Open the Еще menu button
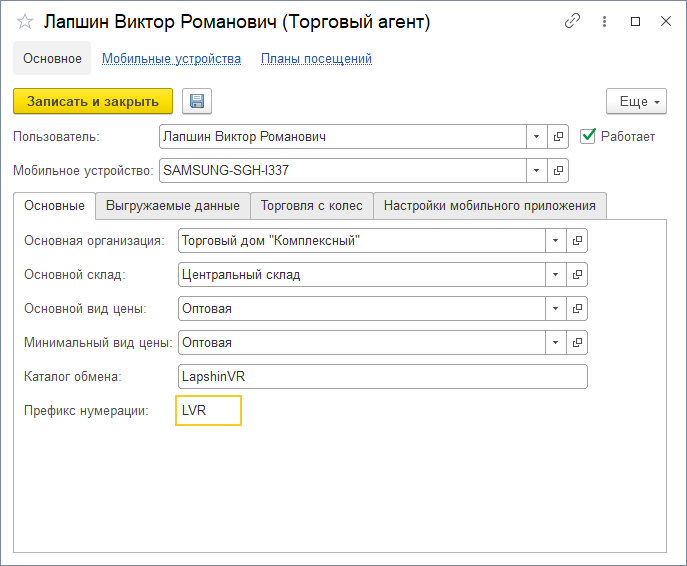Image resolution: width=687 pixels, height=566 pixels. click(635, 101)
